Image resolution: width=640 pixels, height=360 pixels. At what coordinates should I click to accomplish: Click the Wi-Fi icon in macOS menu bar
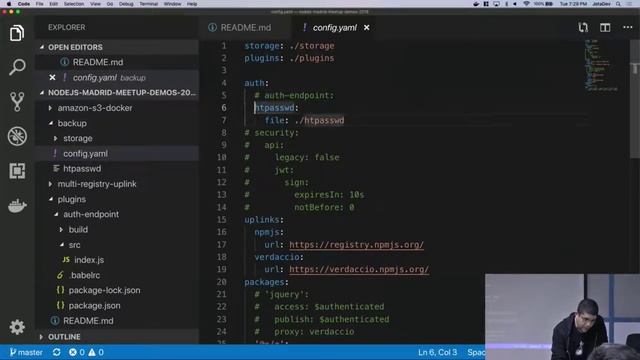526,4
